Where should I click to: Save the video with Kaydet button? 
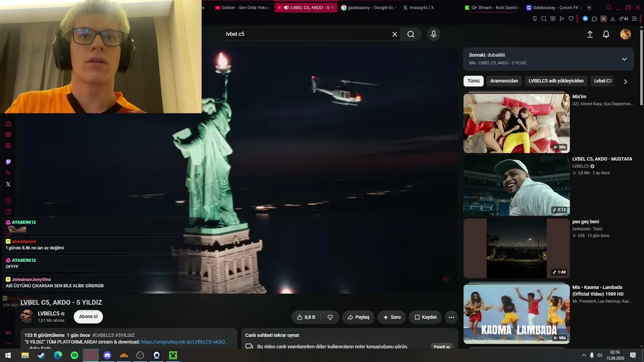pyautogui.click(x=426, y=317)
